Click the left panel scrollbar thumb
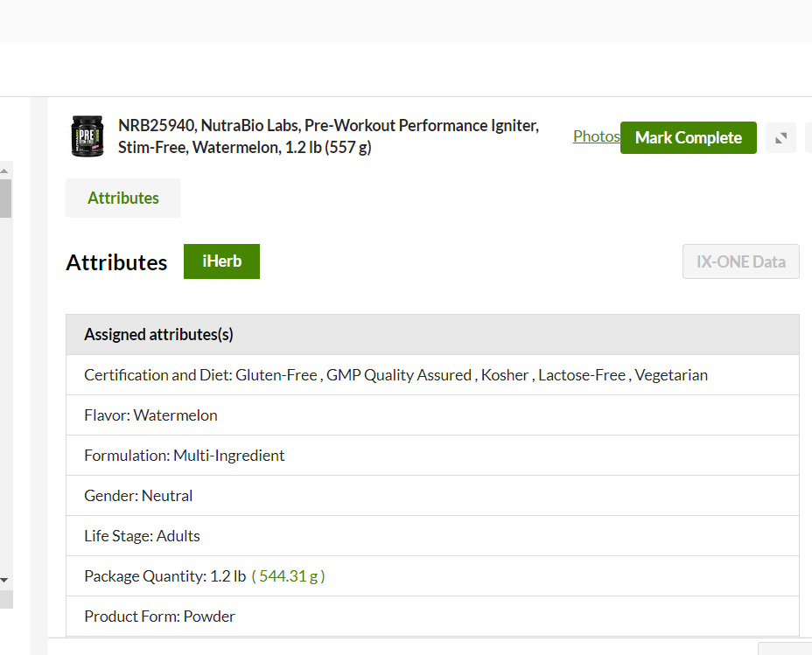The image size is (812, 655). tap(5, 199)
